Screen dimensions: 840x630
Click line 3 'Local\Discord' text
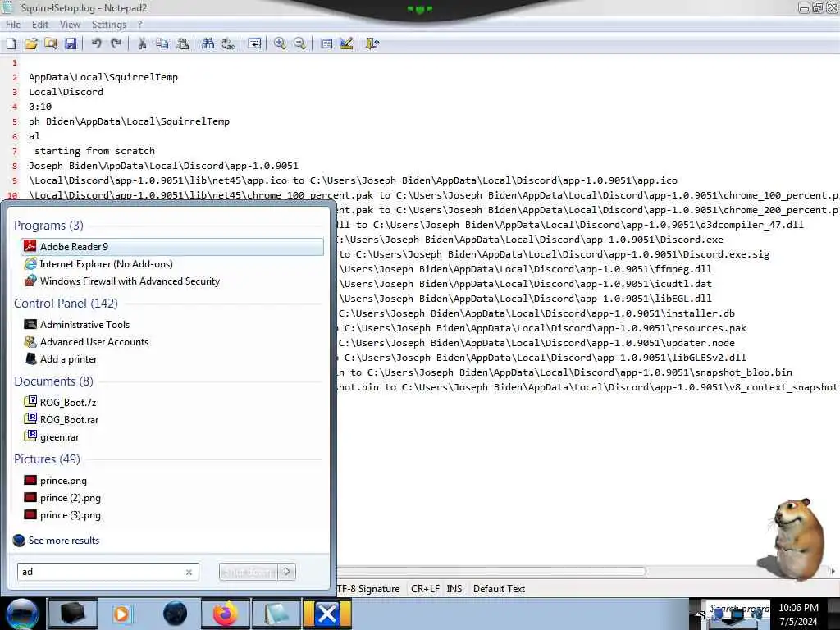point(66,92)
